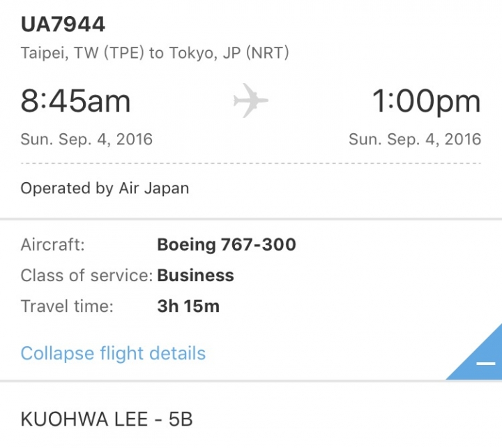
Task: Click the departure date Sun. Sep. 4, 2016
Action: (86, 140)
